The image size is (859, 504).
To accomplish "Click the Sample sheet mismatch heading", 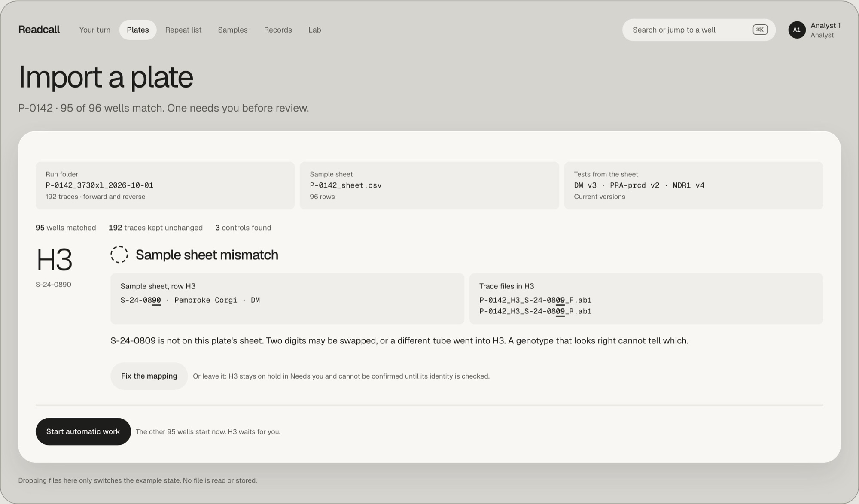I will click(x=207, y=255).
